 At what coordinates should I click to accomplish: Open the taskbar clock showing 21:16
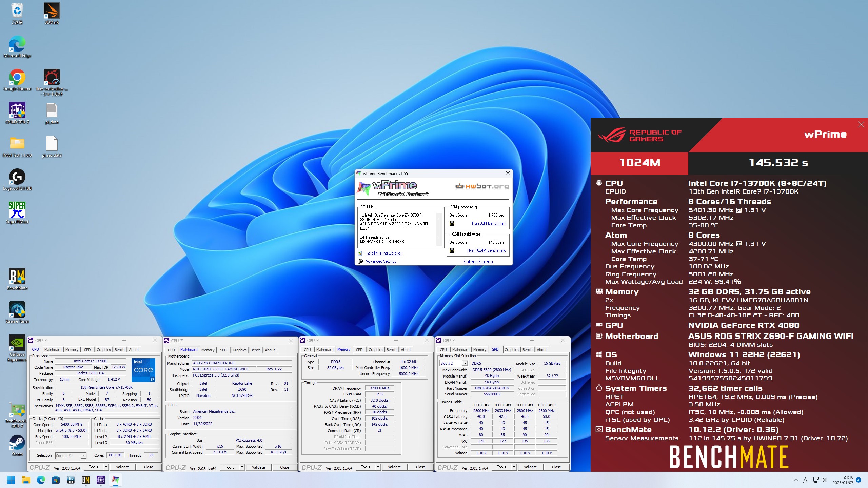(x=843, y=480)
